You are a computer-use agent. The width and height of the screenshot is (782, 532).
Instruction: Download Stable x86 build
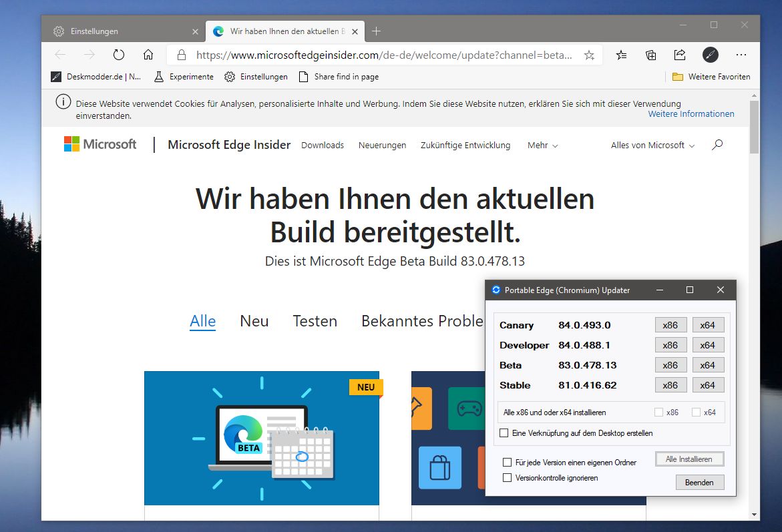click(670, 385)
